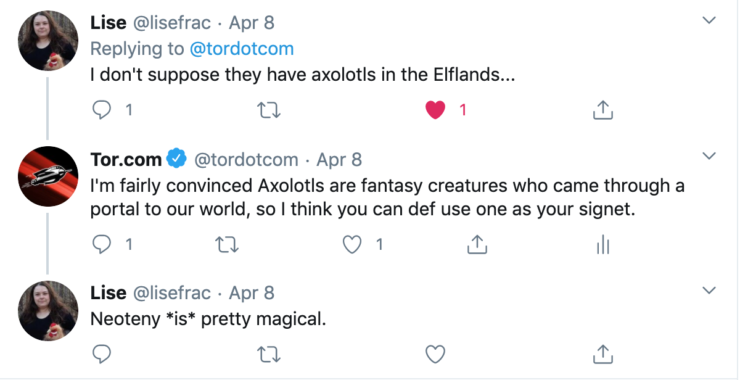
Task: Like the Tor.com tweet
Action: 352,245
